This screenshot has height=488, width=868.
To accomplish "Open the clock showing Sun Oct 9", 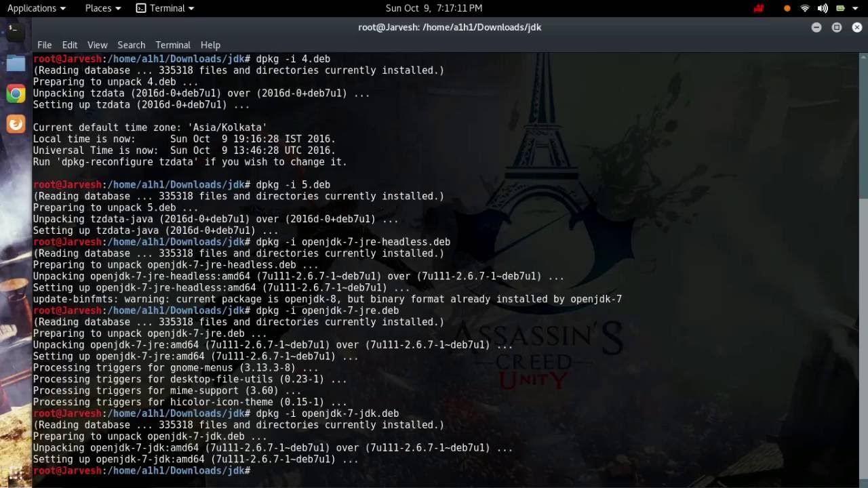I will [x=434, y=8].
